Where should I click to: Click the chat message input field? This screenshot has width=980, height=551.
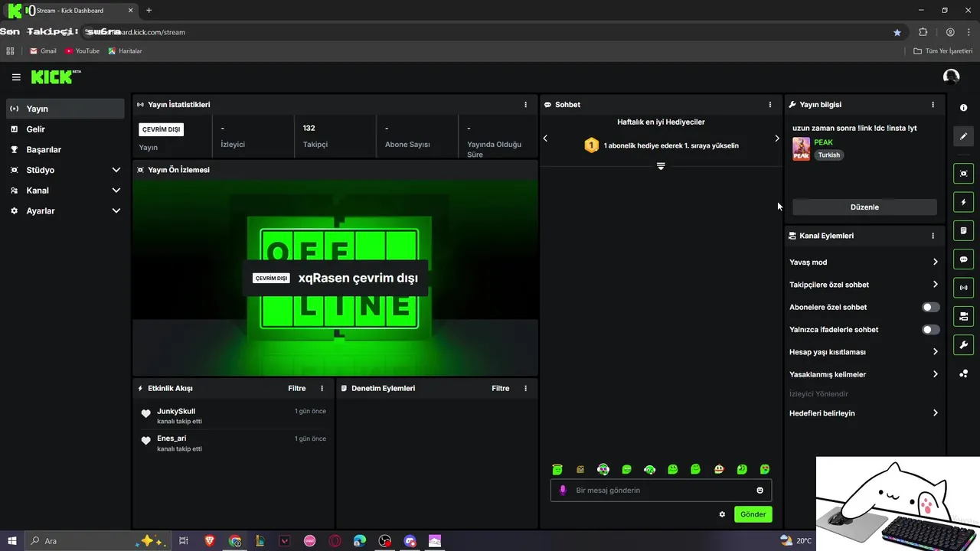click(661, 490)
